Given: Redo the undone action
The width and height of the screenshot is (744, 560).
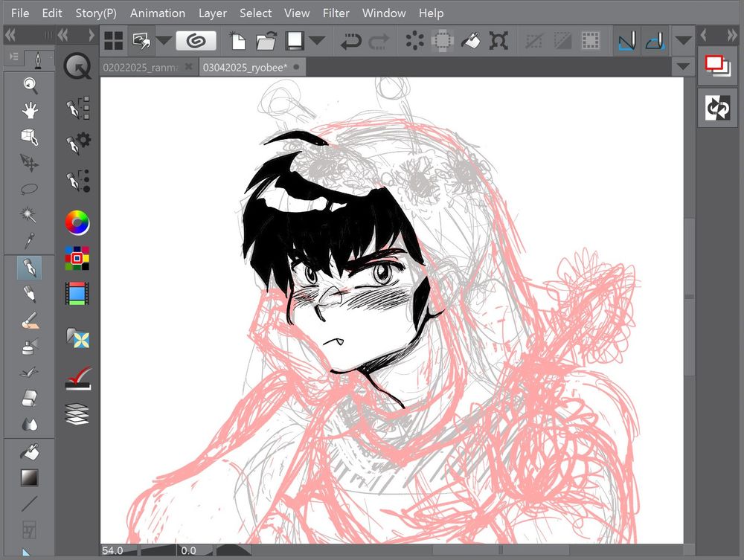Looking at the screenshot, I should (x=379, y=41).
